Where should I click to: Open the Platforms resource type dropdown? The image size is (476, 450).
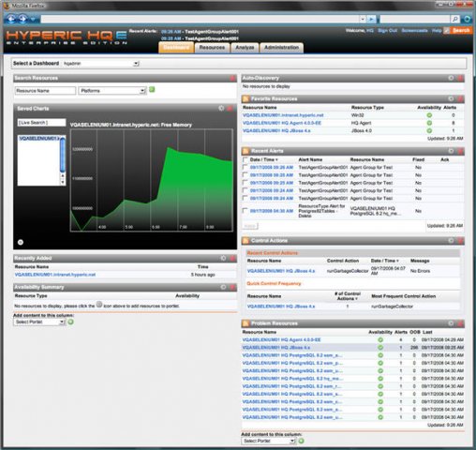(x=112, y=91)
